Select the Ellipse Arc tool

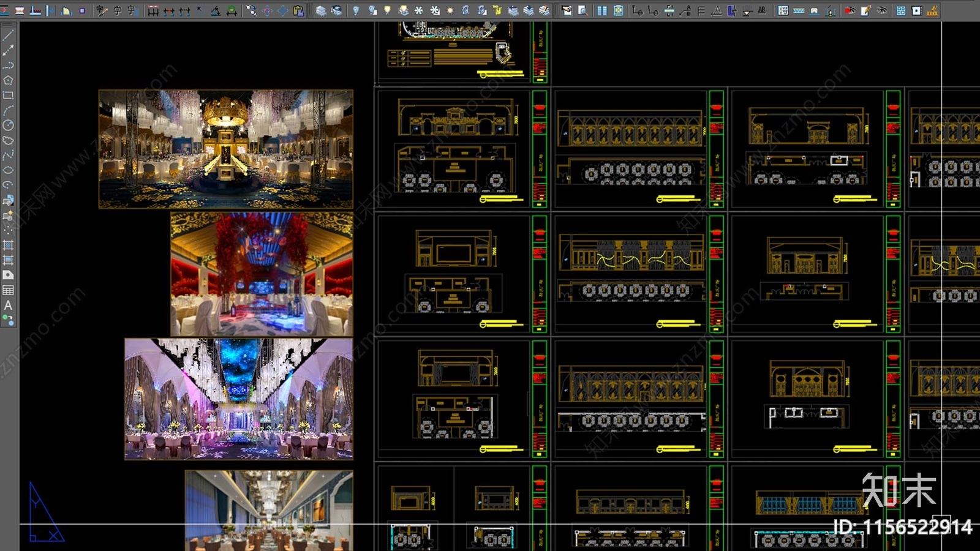(8, 185)
